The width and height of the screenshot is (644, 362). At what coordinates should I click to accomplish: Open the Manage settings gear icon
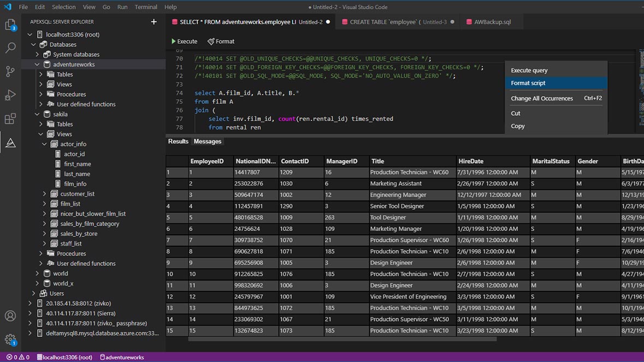(x=11, y=339)
